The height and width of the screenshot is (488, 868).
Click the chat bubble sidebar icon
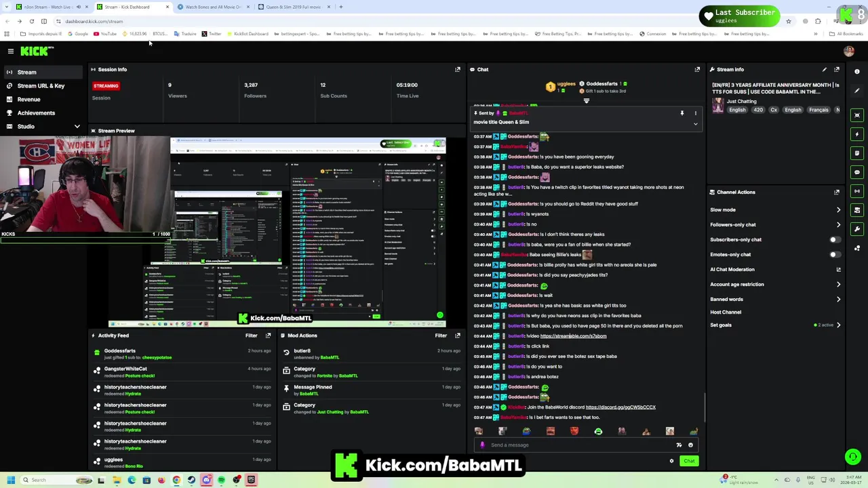point(857,172)
